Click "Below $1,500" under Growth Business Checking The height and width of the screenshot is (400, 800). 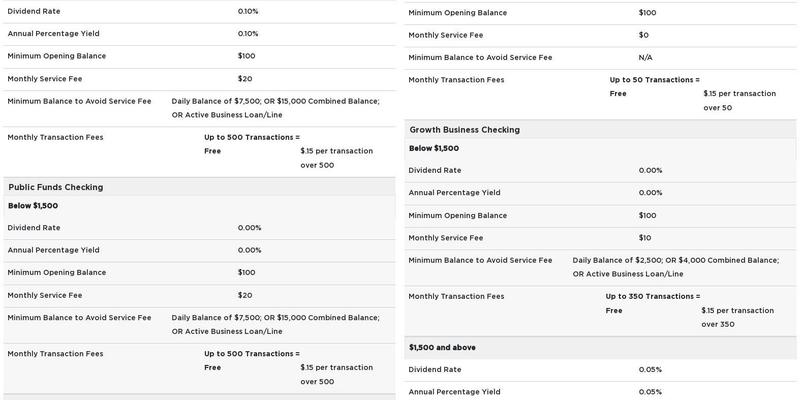coord(434,148)
